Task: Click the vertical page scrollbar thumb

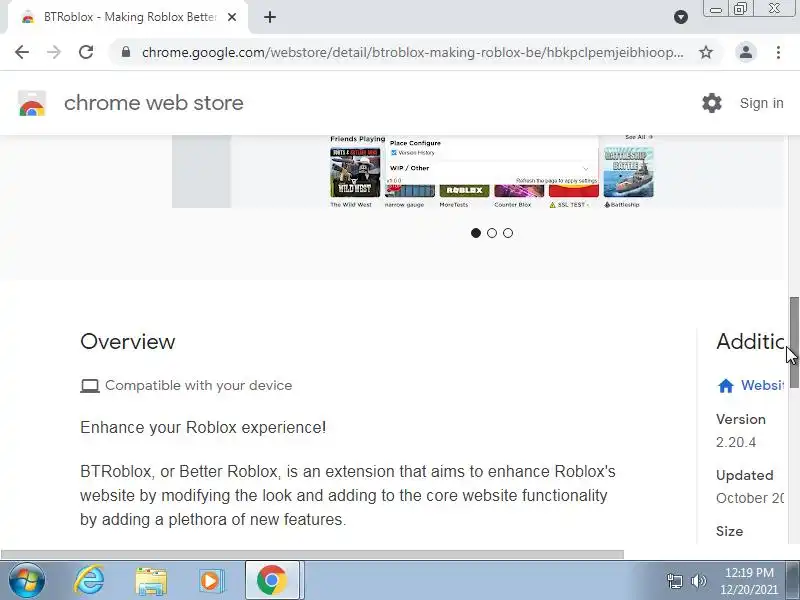Action: [x=794, y=342]
